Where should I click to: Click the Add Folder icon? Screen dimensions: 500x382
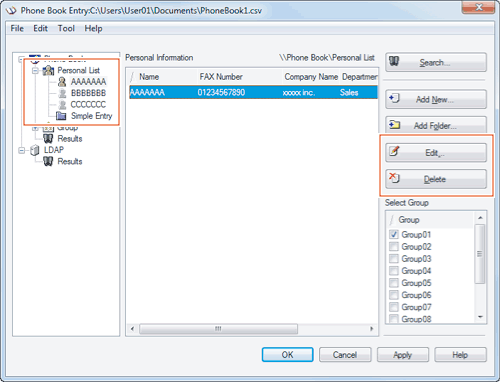[395, 125]
